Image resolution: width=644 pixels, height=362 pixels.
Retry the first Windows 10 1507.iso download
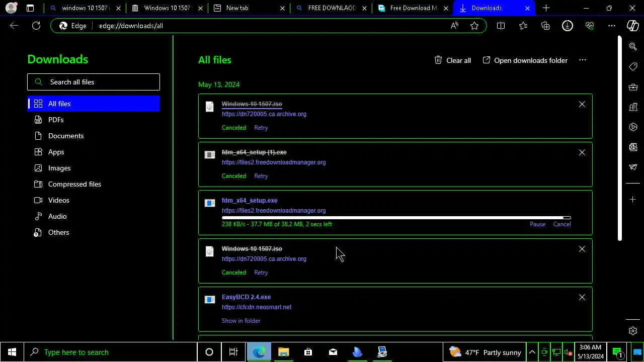[x=261, y=128]
